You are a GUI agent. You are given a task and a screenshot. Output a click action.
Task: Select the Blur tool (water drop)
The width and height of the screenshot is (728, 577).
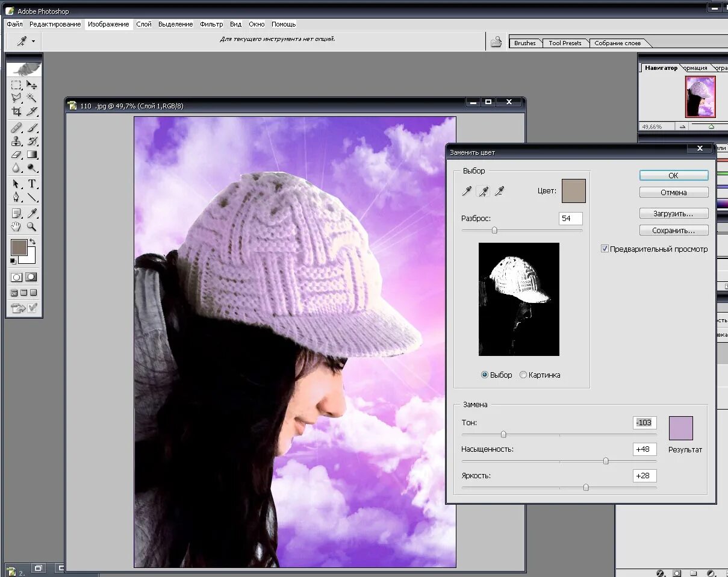17,168
